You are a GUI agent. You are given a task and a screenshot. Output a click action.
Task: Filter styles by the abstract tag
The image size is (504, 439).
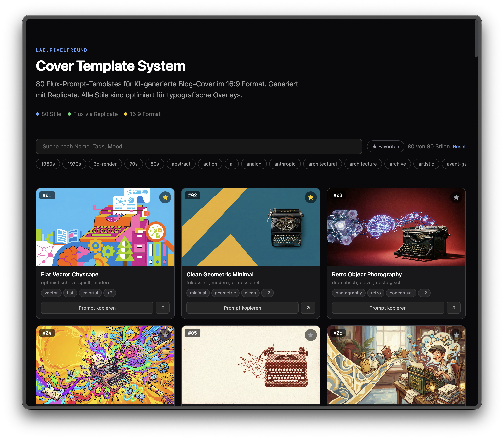click(x=181, y=164)
